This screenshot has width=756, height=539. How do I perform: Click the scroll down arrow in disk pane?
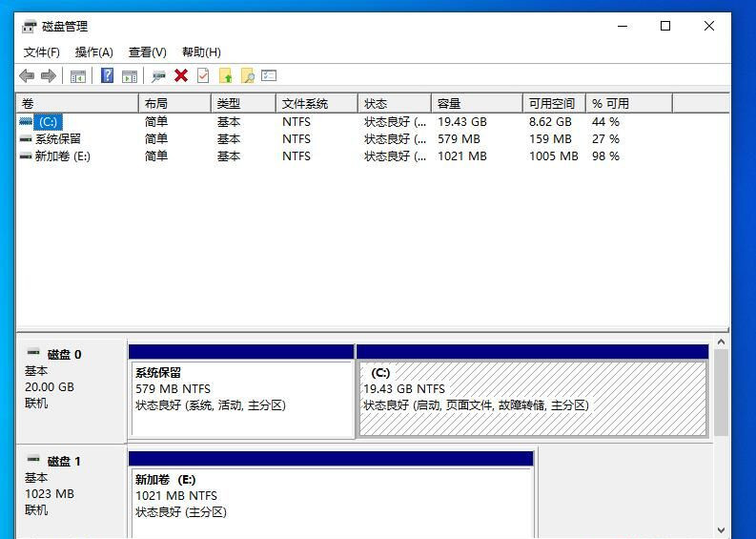[721, 530]
